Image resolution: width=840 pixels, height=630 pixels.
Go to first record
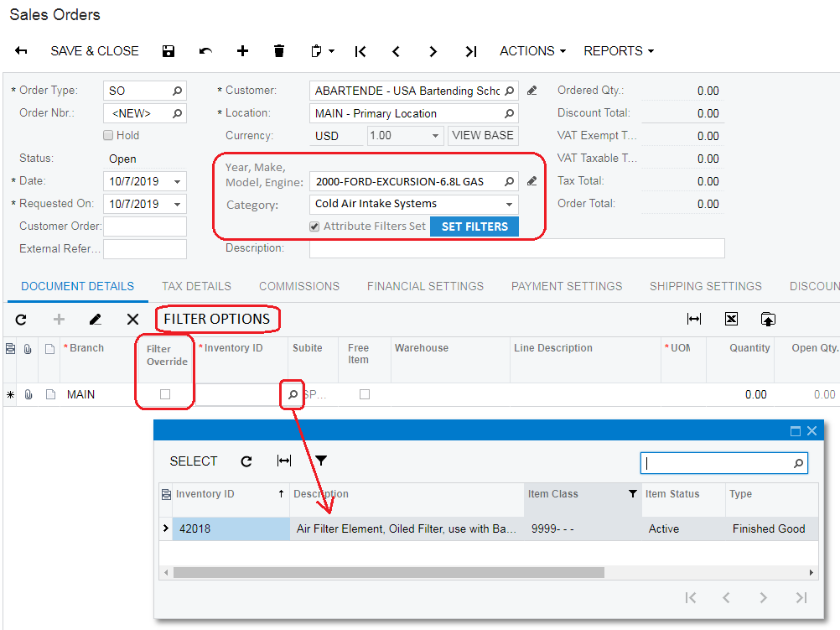360,51
